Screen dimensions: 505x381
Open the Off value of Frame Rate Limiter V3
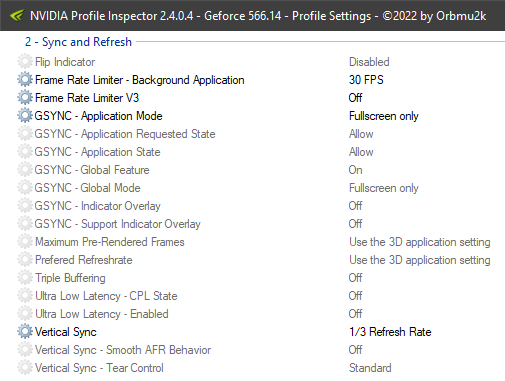tap(355, 98)
